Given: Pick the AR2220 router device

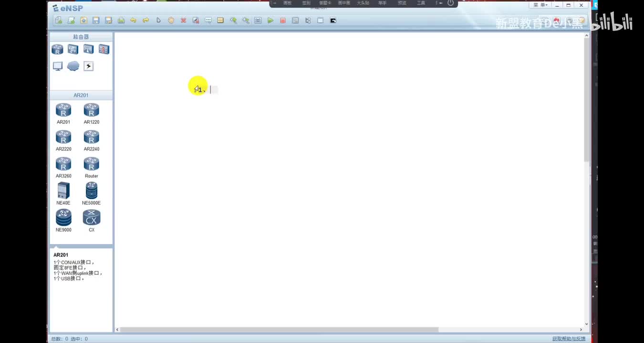Looking at the screenshot, I should coord(63,141).
